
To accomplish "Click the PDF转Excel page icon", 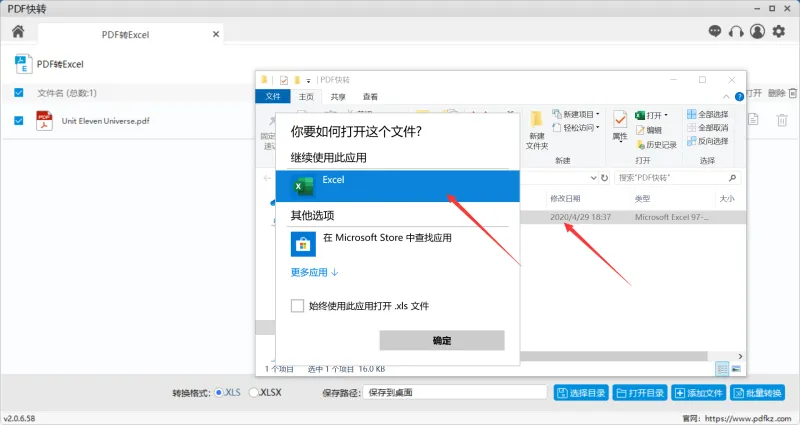I will click(x=23, y=64).
